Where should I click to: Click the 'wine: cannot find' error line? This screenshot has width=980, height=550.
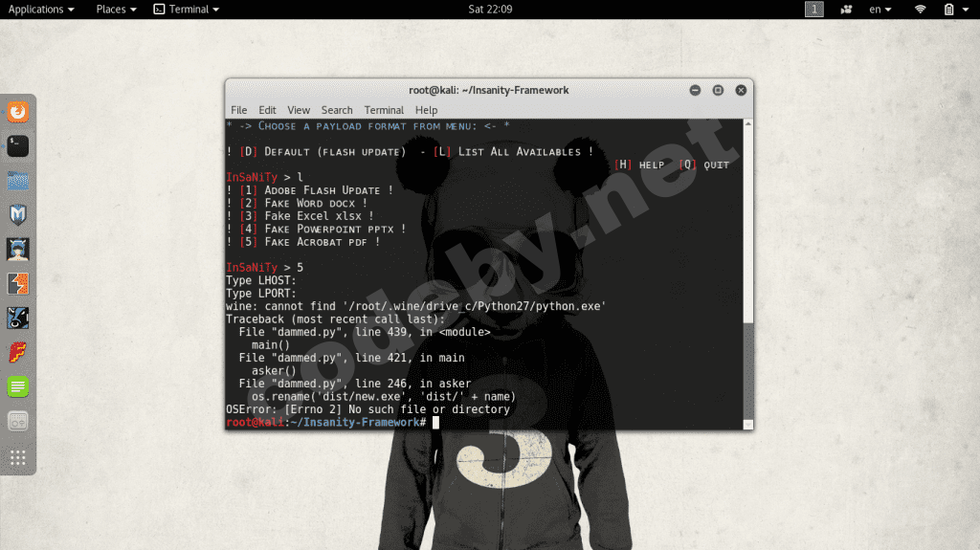tap(415, 306)
